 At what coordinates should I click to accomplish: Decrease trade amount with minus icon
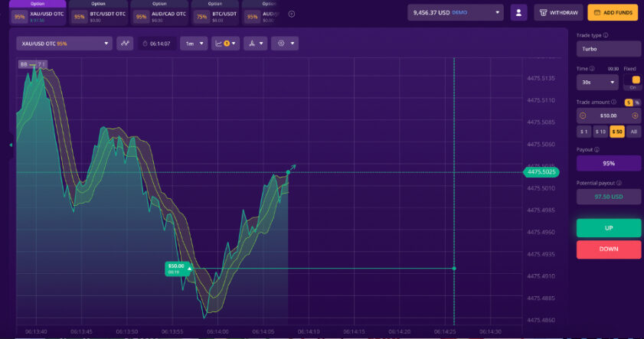(x=583, y=116)
